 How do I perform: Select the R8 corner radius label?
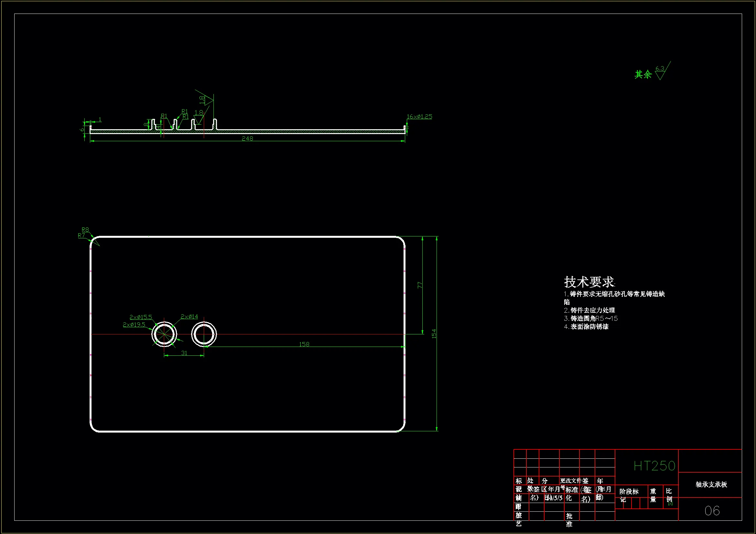(85, 229)
